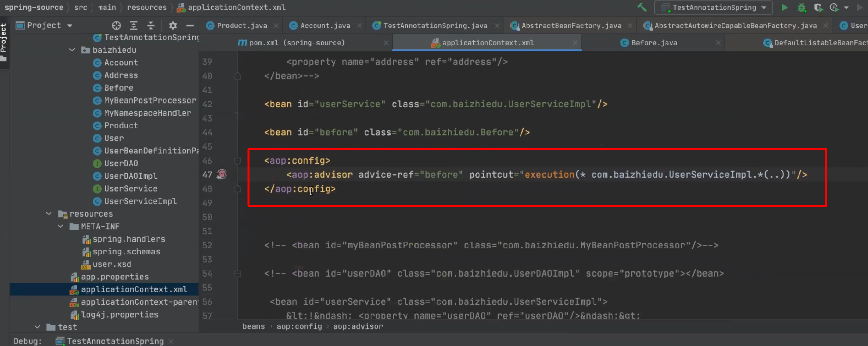Image resolution: width=868 pixels, height=346 pixels.
Task: Switch to TestAnnotationSpring.java editor tab
Action: (435, 26)
